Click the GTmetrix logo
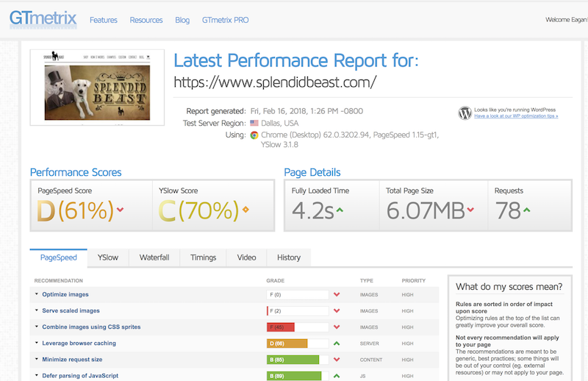This screenshot has height=381, width=588. click(43, 19)
